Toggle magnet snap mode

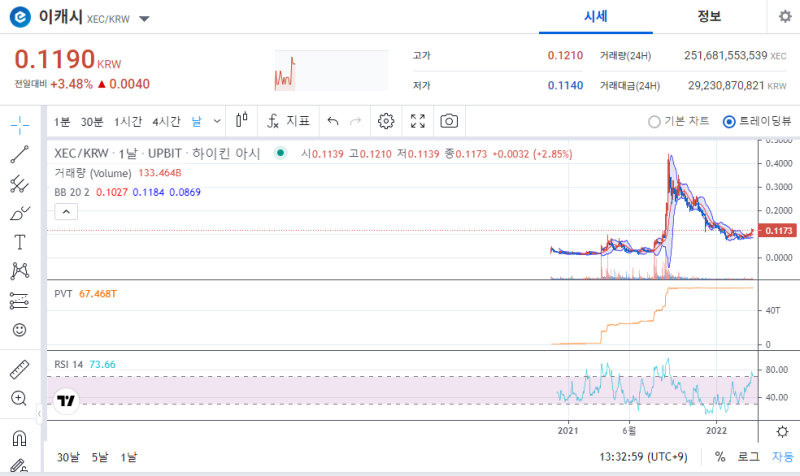click(x=19, y=438)
